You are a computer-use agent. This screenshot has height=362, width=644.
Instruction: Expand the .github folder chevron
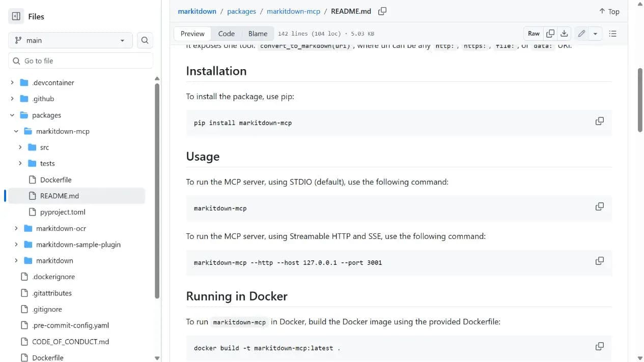(12, 99)
